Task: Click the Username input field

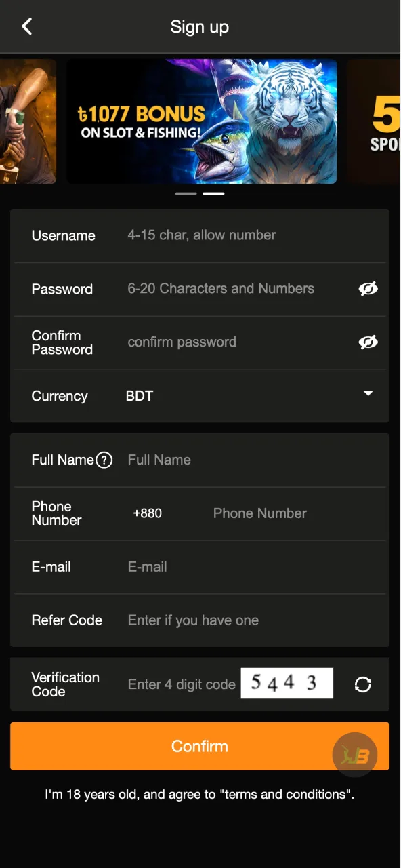Action: (237, 235)
